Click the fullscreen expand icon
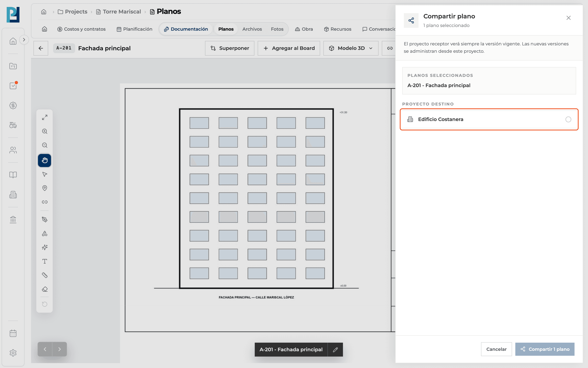This screenshot has height=368, width=588. click(x=45, y=117)
